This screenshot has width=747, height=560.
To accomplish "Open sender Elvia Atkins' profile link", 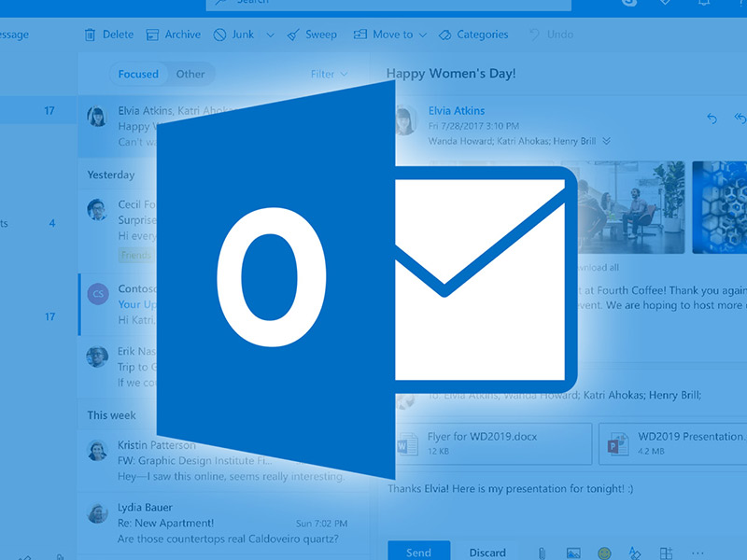I will pyautogui.click(x=457, y=110).
